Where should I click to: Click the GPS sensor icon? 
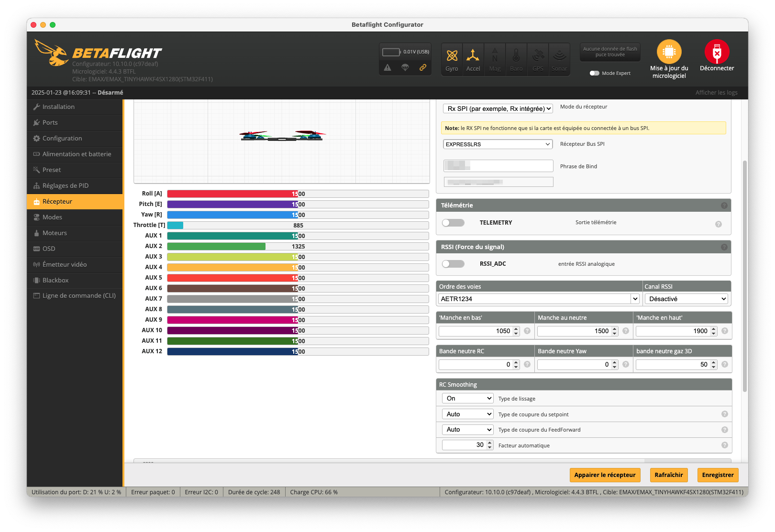pyautogui.click(x=538, y=59)
